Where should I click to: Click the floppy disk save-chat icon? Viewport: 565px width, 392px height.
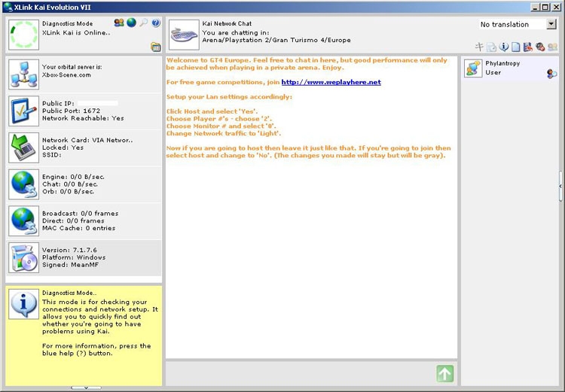point(528,47)
